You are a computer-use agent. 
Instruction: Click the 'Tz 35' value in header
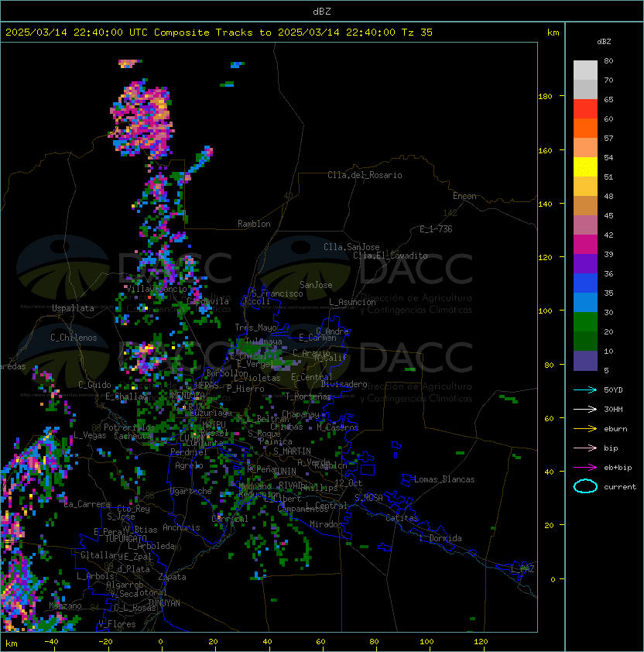pos(417,33)
